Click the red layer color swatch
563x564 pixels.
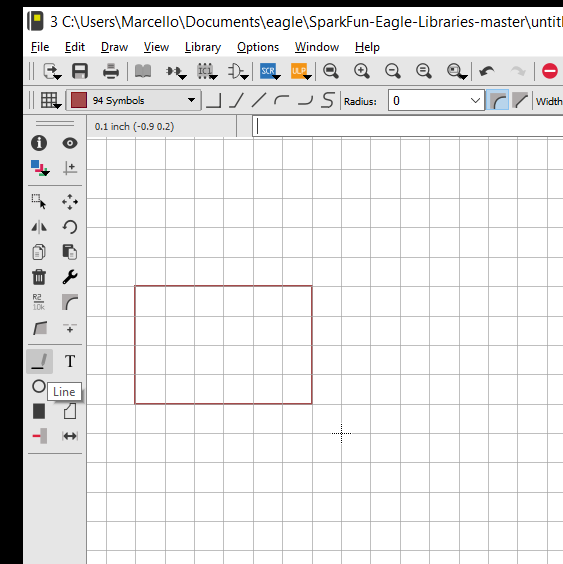coord(79,100)
